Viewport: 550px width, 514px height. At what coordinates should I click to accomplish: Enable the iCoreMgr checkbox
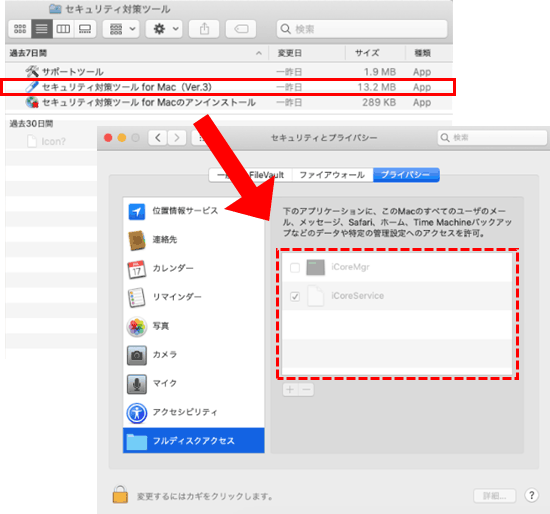(x=295, y=268)
